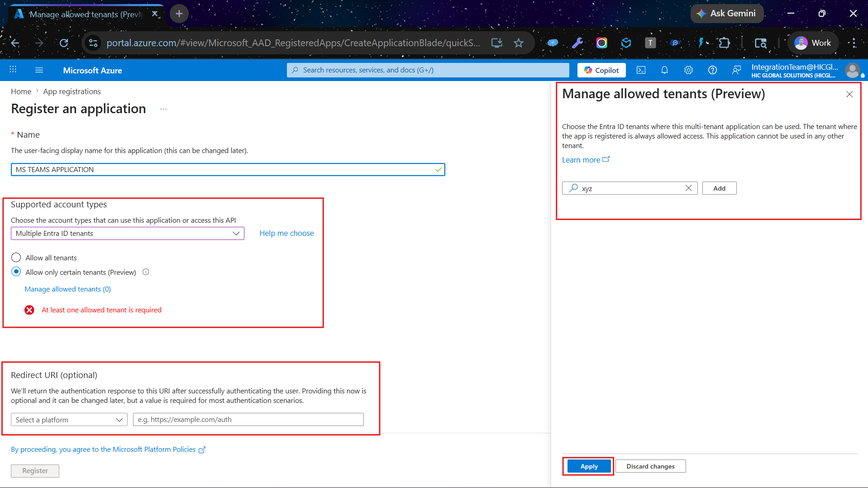Close the Manage allowed tenants panel

point(849,94)
